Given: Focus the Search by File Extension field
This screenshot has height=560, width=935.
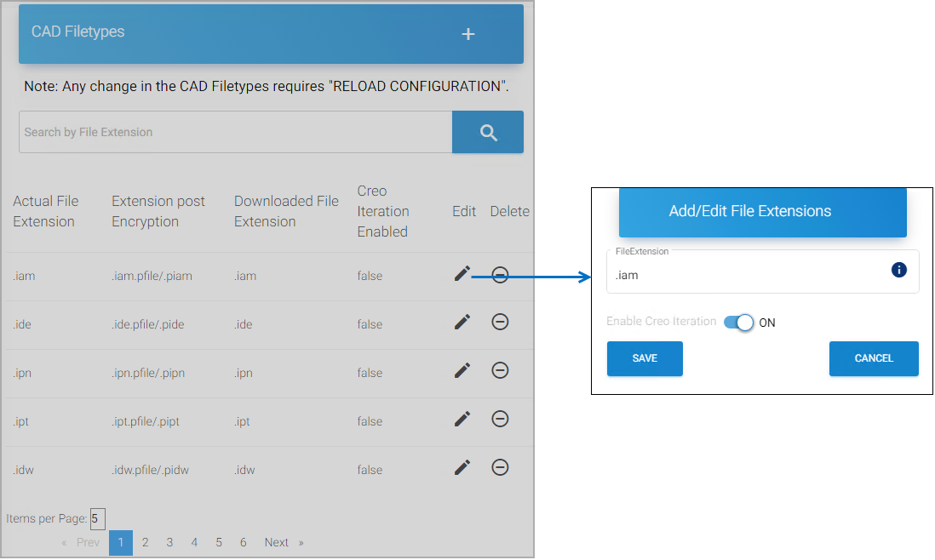Looking at the screenshot, I should pyautogui.click(x=235, y=133).
